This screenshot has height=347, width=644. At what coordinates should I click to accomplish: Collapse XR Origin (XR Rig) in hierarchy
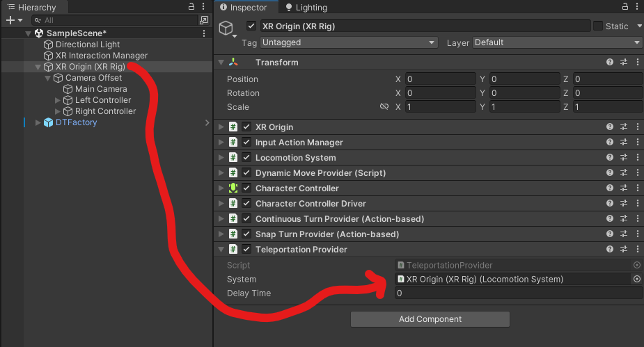[x=38, y=67]
